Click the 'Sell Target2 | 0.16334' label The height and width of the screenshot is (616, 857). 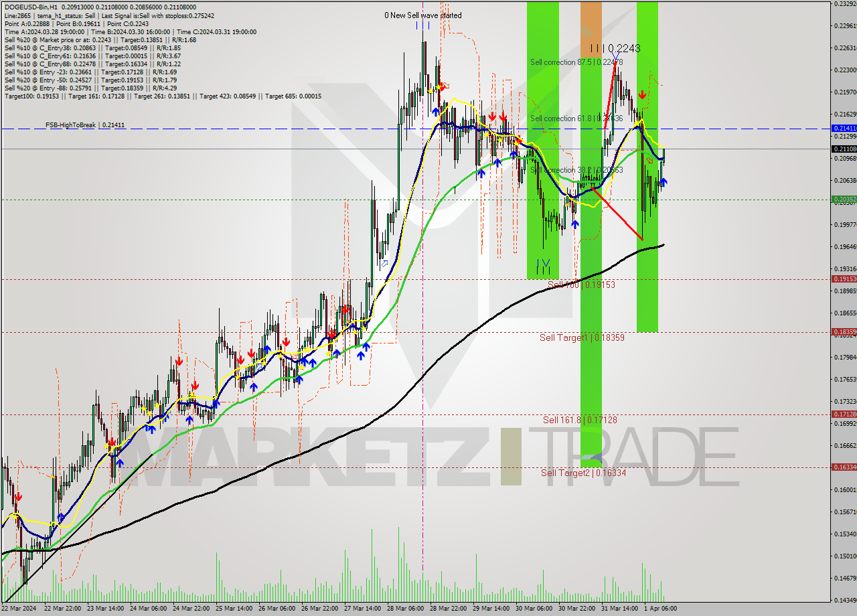pyautogui.click(x=584, y=473)
